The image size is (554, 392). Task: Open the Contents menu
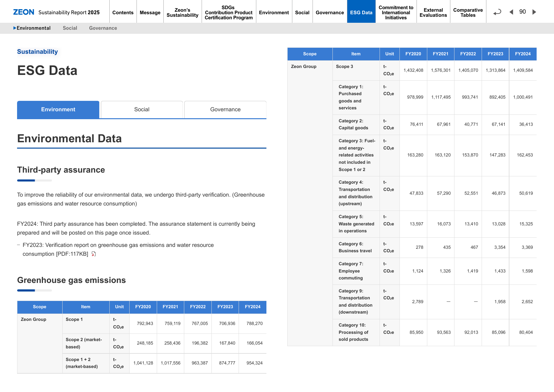pyautogui.click(x=123, y=12)
